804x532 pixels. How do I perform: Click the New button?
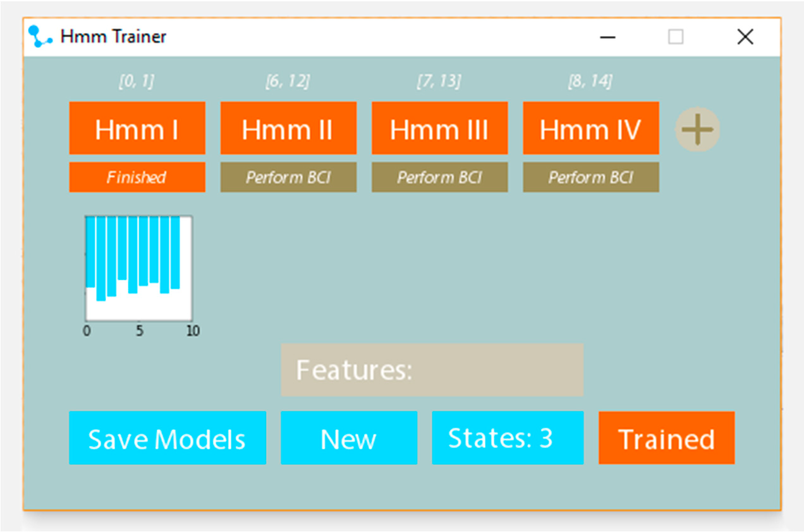tap(349, 438)
